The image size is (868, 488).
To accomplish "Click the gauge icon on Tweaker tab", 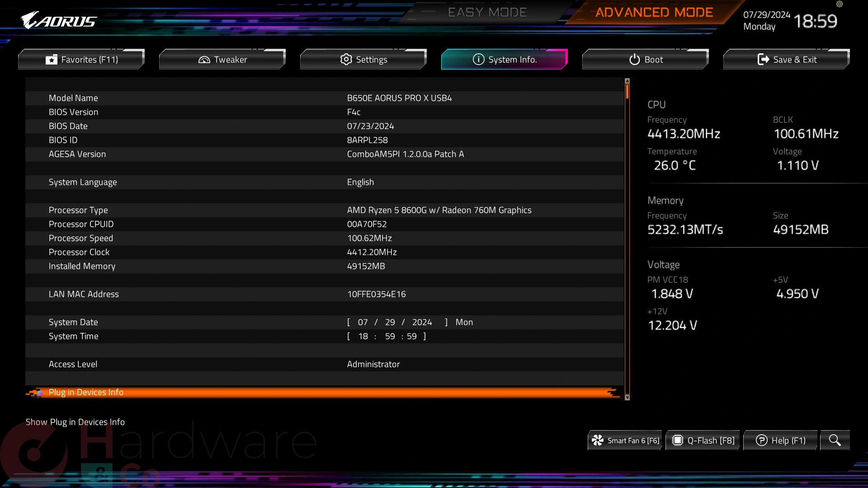I will (204, 60).
